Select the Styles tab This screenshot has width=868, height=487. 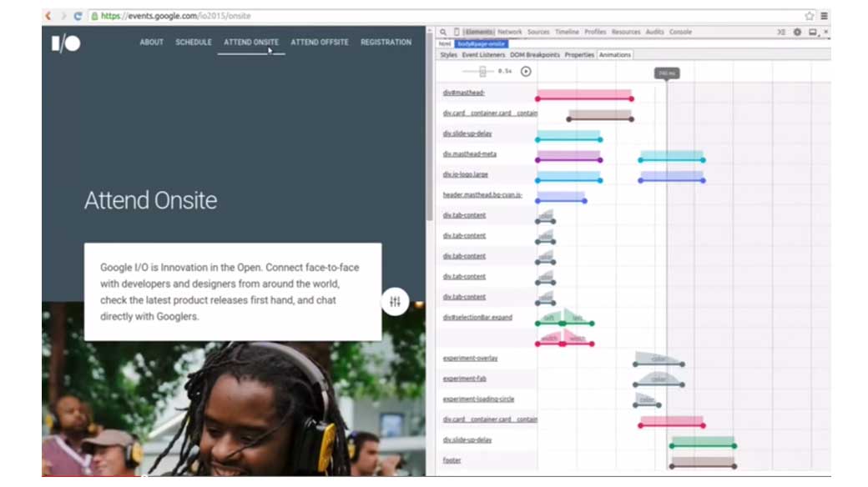tap(448, 53)
